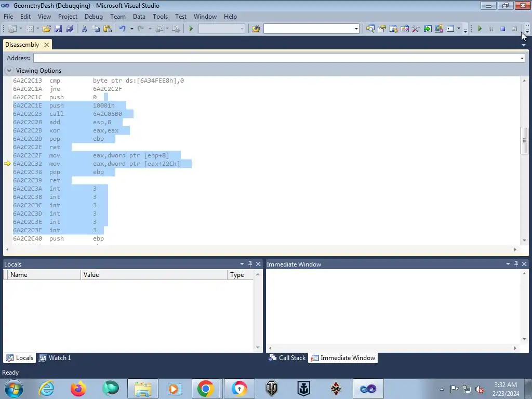Click the Windows Start button
The height and width of the screenshot is (399, 532).
pos(14,389)
